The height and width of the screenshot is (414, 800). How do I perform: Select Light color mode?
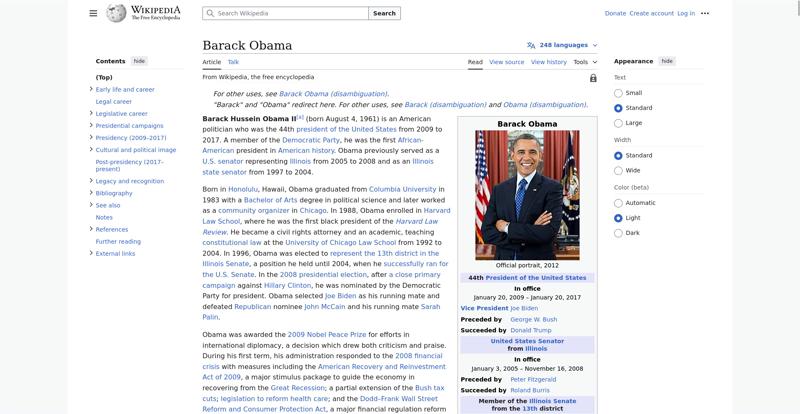(618, 218)
